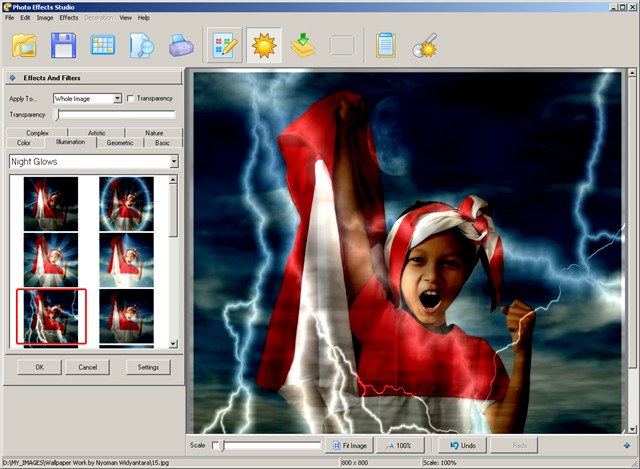Open print preview magnifier icon
The image size is (640, 469).
[x=142, y=45]
